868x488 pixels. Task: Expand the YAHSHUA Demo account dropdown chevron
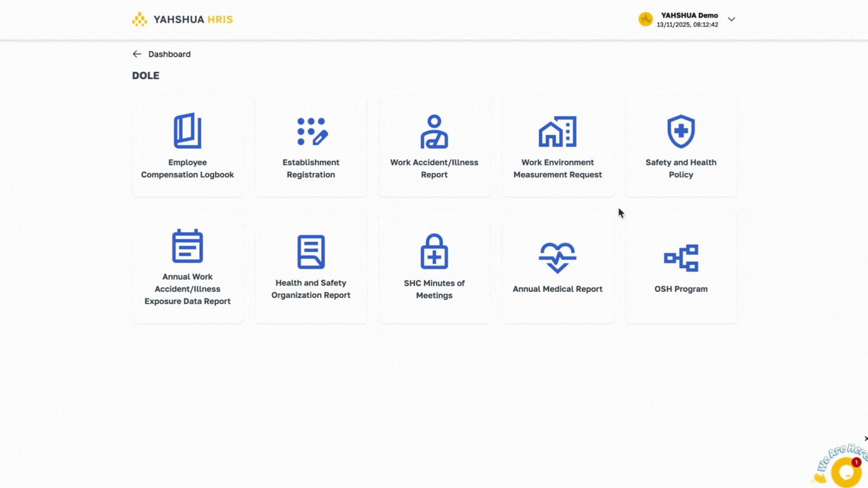(731, 19)
